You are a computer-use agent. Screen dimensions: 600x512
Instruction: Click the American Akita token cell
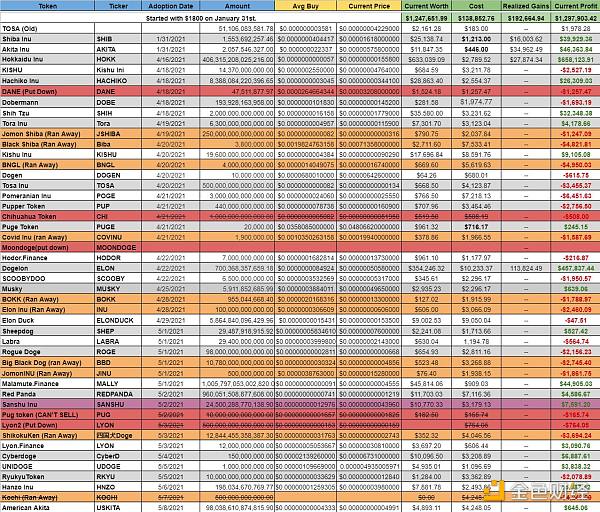pos(30,507)
